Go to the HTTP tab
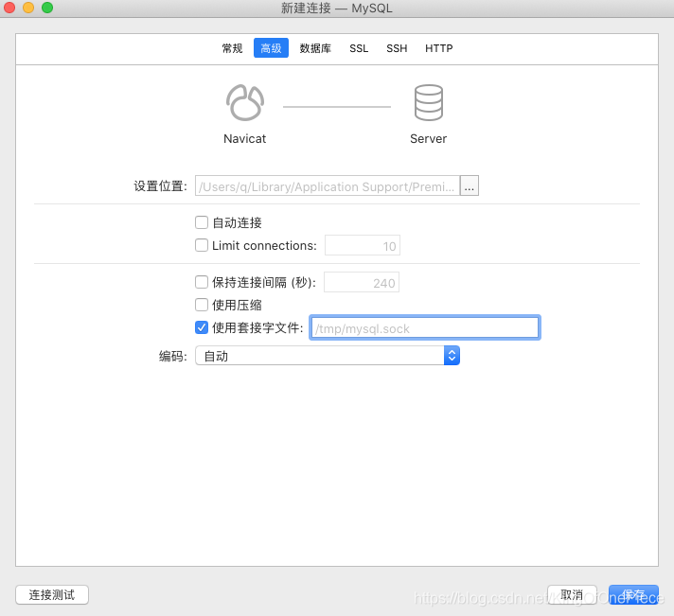This screenshot has height=616, width=674. [439, 48]
